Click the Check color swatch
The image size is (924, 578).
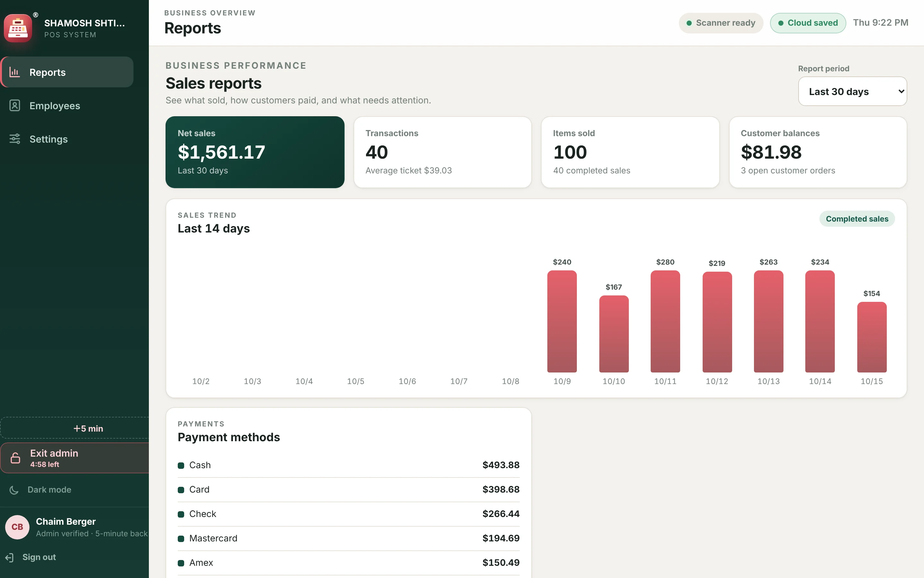(x=181, y=514)
